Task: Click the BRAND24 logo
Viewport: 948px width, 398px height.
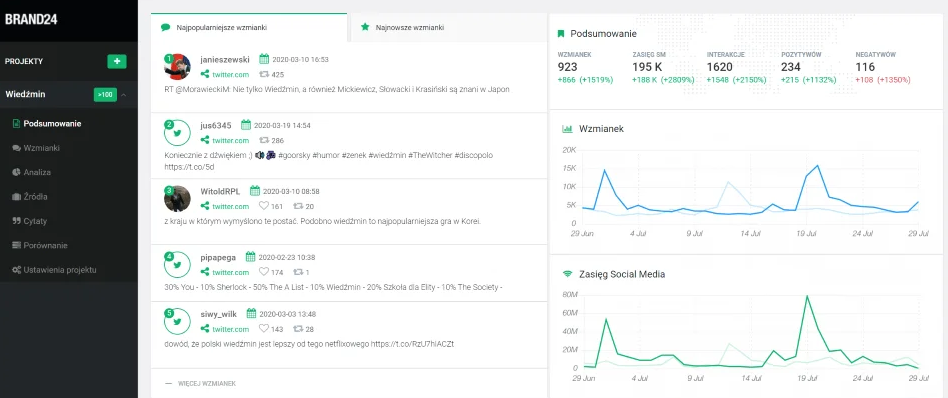Action: coord(30,19)
